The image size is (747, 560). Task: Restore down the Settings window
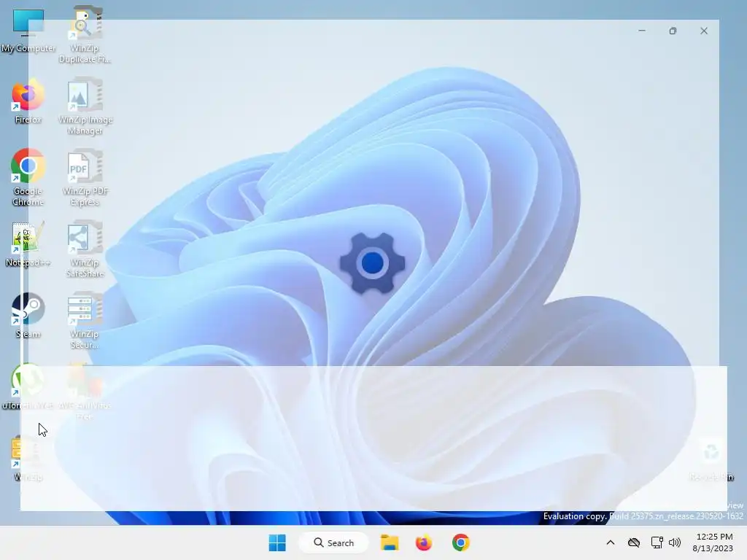click(673, 31)
